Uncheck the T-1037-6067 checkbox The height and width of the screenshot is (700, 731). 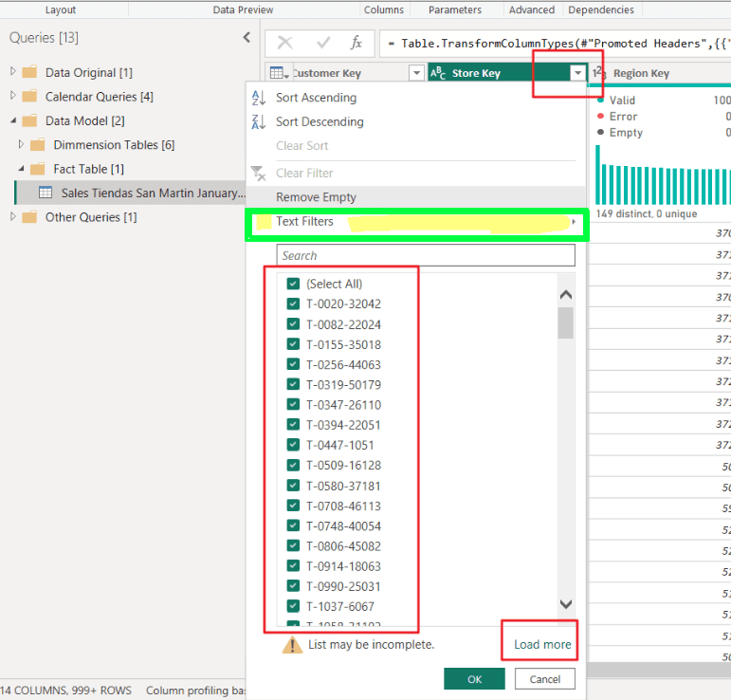pos(293,606)
